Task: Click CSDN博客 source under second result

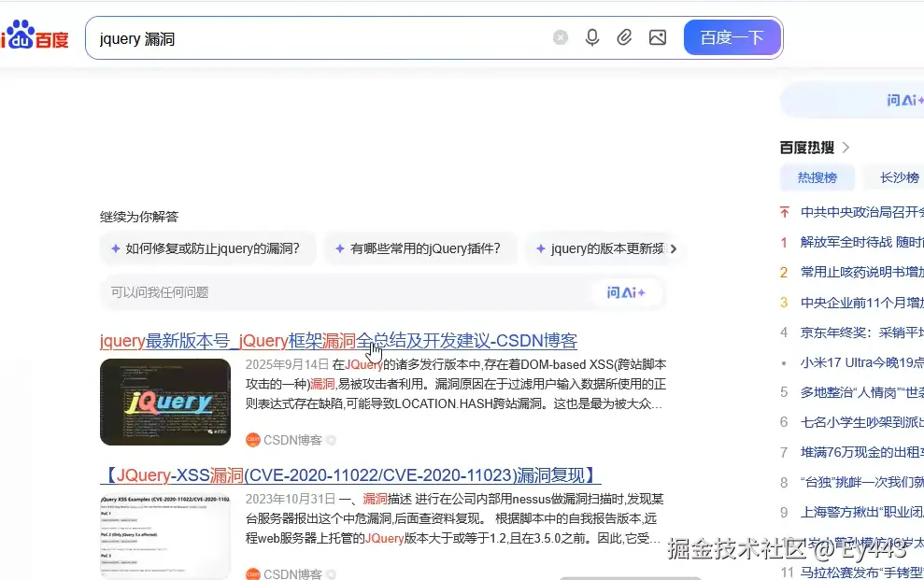Action: (x=292, y=574)
